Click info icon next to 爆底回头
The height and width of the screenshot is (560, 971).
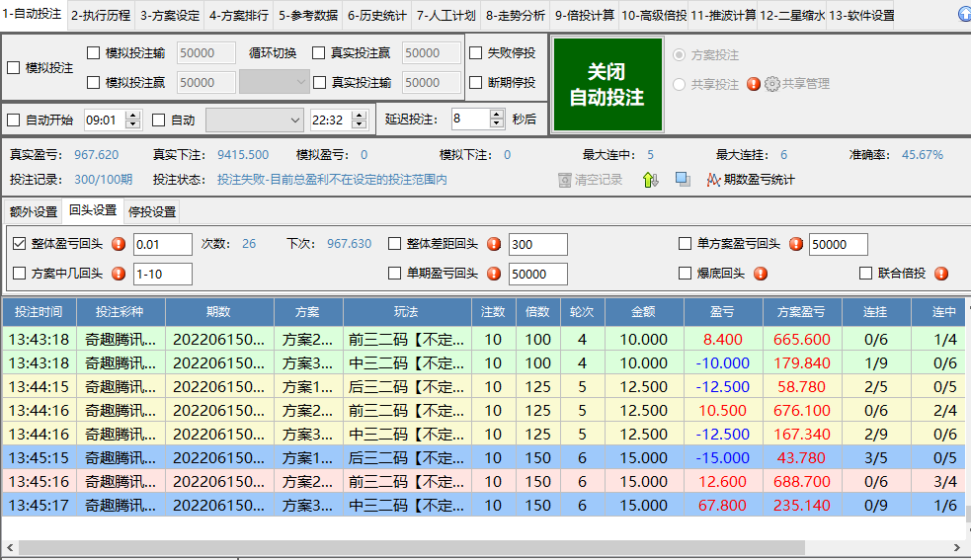761,274
